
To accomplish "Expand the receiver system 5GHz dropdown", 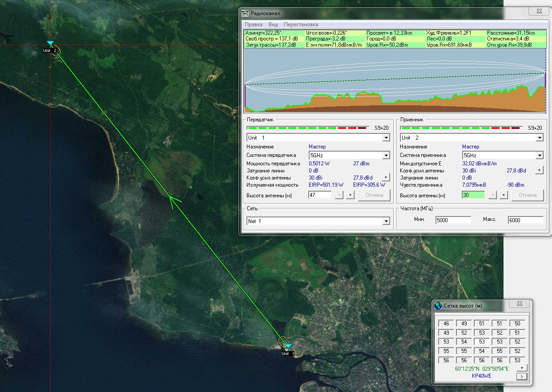I will pos(539,155).
